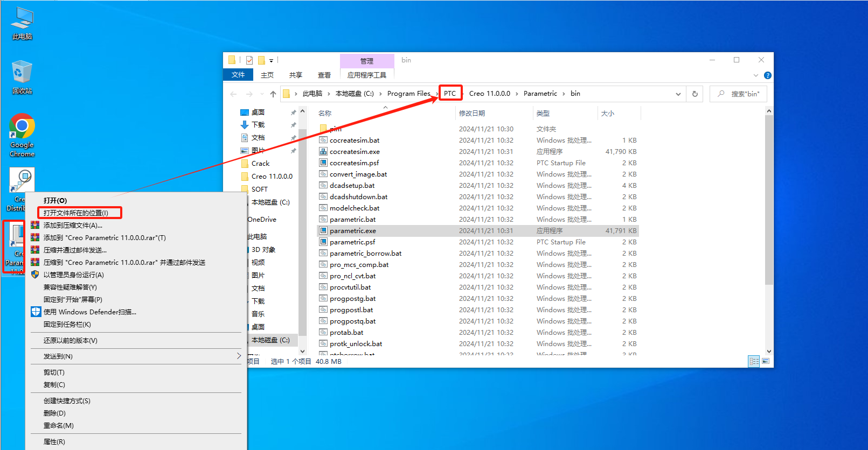Open SOFT folder in navigation pane
Image resolution: width=868 pixels, height=450 pixels.
259,189
